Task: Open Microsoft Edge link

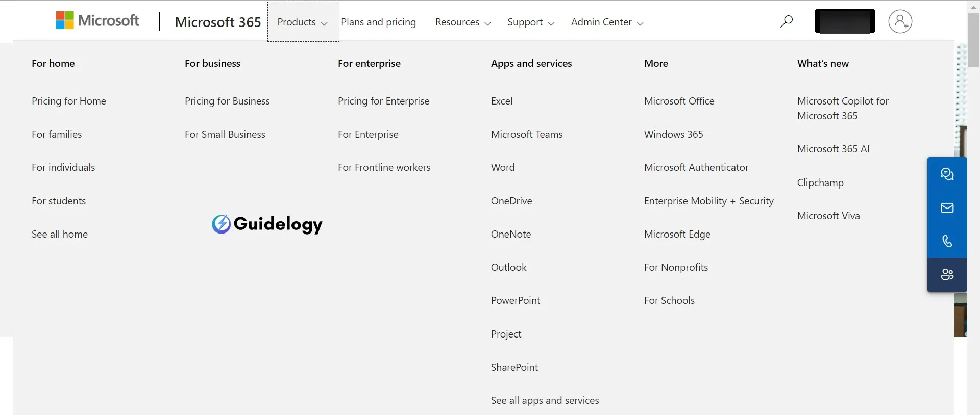Action: 677,234
